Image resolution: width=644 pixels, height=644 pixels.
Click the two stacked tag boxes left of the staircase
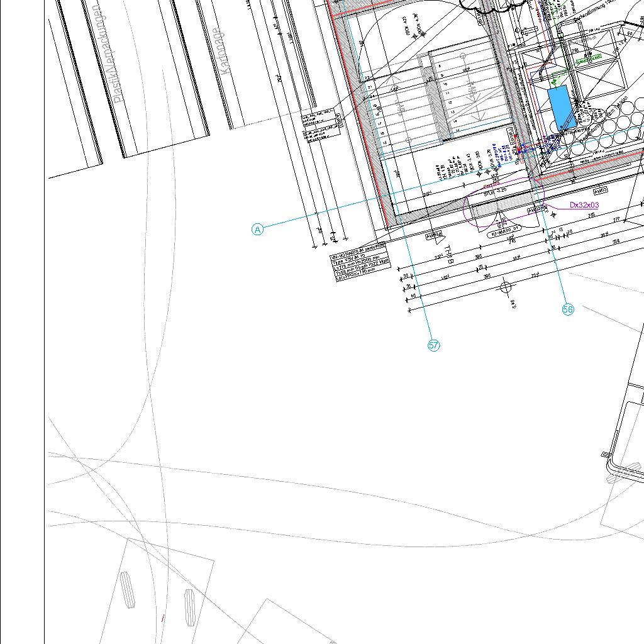(x=321, y=126)
